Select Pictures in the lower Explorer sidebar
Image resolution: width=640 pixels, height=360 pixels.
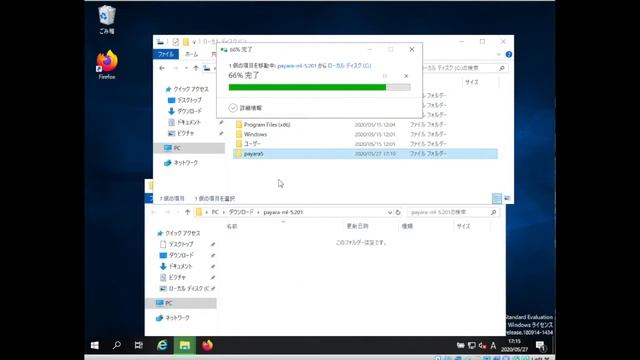(x=173, y=277)
